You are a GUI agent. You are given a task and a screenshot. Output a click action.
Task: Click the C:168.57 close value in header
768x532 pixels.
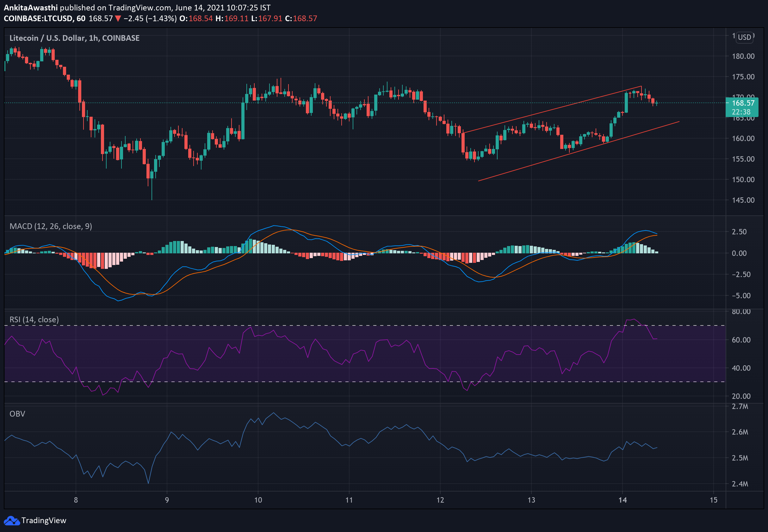301,18
